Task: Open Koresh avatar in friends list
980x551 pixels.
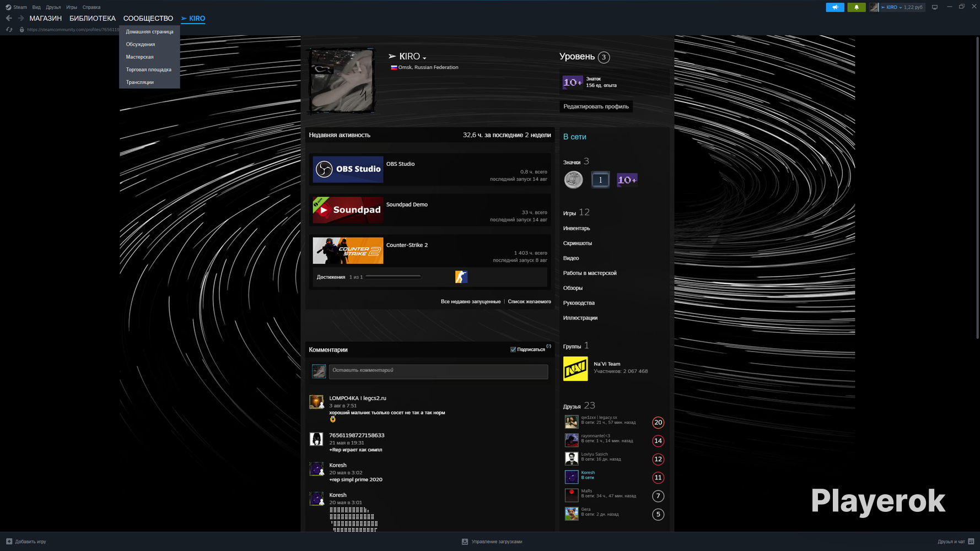Action: (x=572, y=477)
